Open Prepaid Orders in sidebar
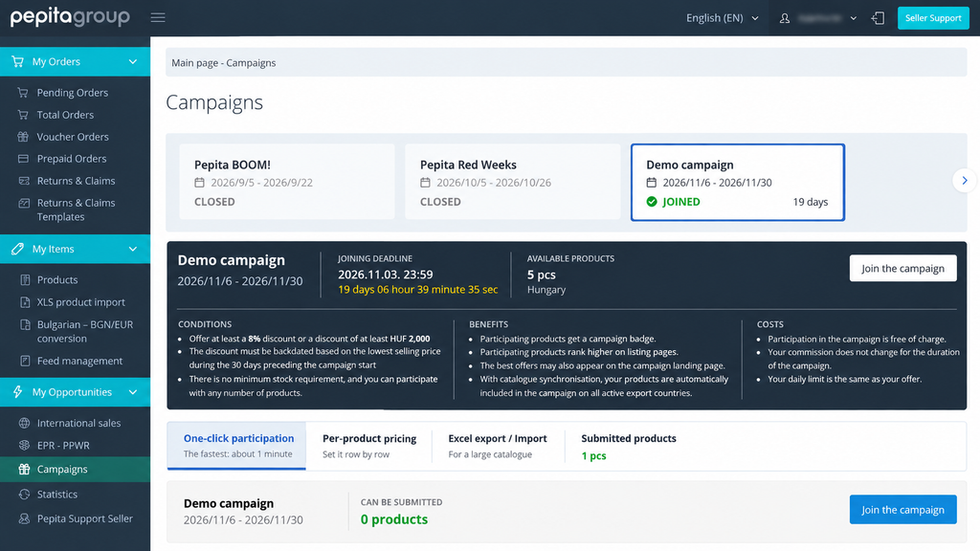980x551 pixels. tap(71, 159)
